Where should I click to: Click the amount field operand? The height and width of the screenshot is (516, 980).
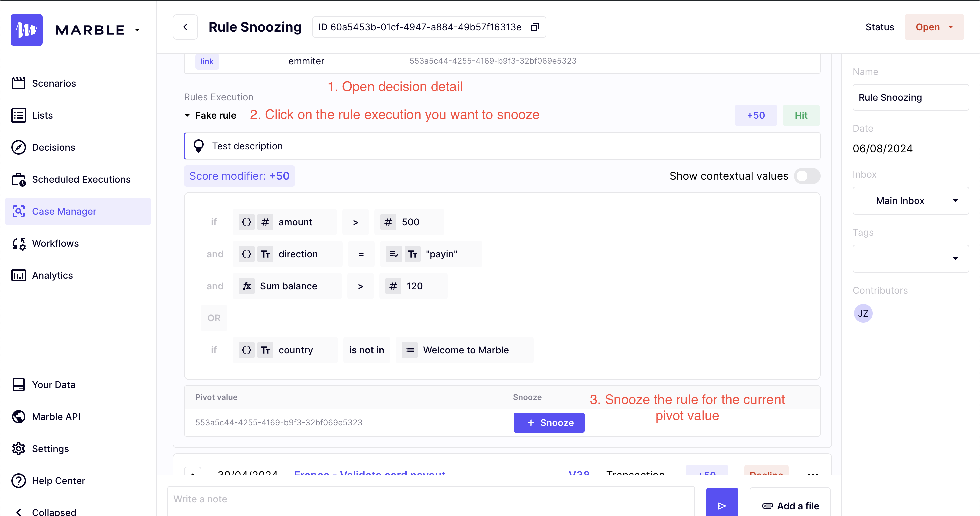point(285,222)
